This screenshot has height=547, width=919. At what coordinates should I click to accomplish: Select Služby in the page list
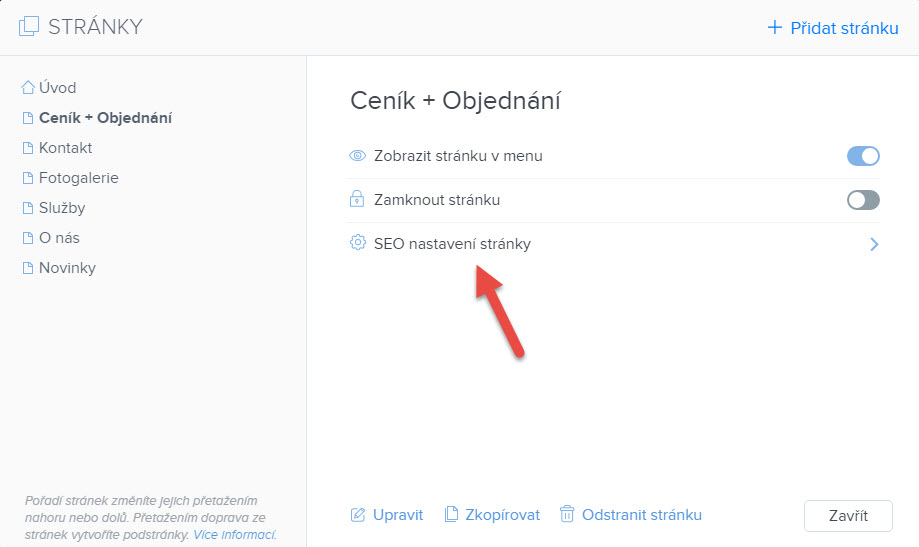[x=62, y=208]
